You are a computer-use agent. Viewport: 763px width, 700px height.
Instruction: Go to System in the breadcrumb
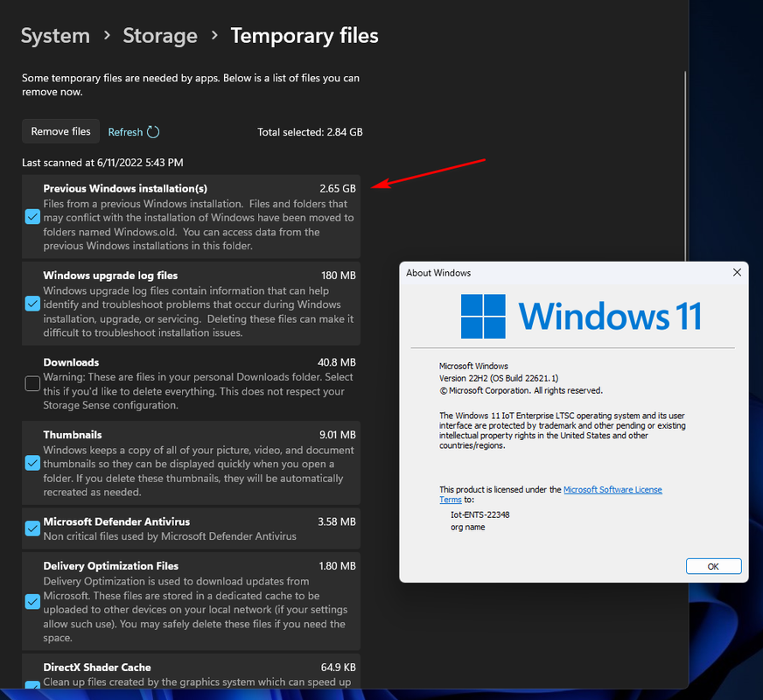tap(55, 36)
